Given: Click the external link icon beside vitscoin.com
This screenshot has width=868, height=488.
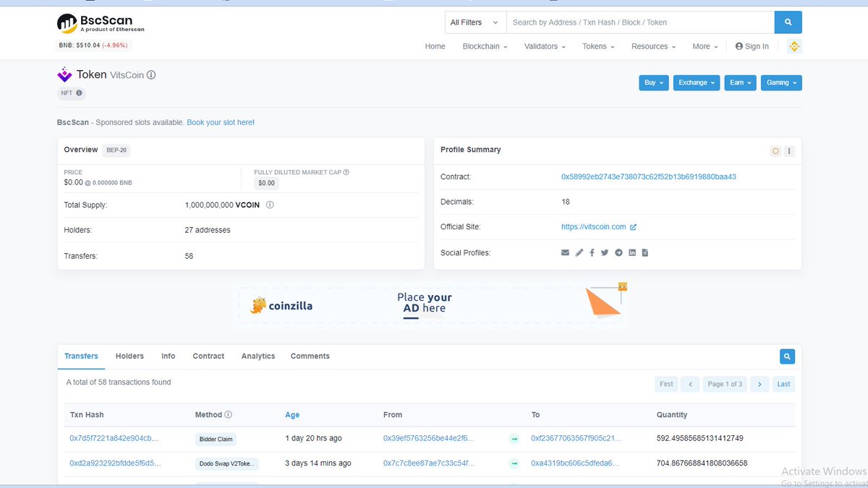Looking at the screenshot, I should [633, 227].
